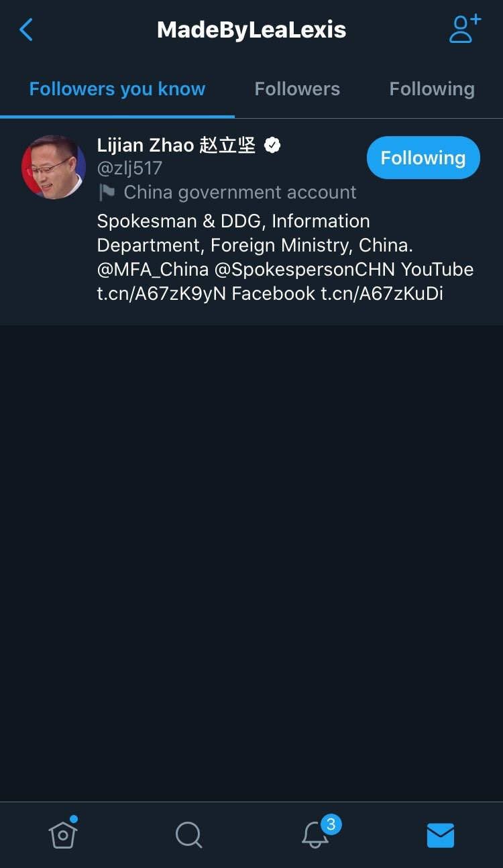The height and width of the screenshot is (868, 503).
Task: Tap the verified badge beside Lijian Zhao
Action: (272, 145)
